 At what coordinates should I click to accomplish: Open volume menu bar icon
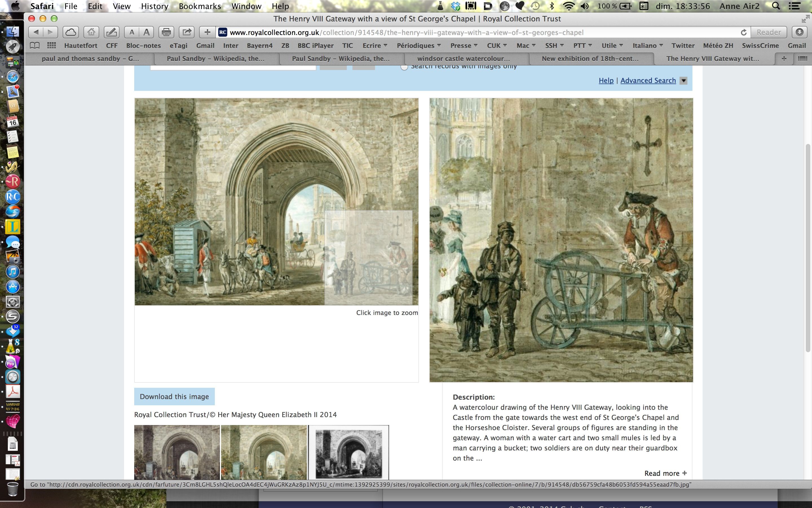[x=584, y=6]
